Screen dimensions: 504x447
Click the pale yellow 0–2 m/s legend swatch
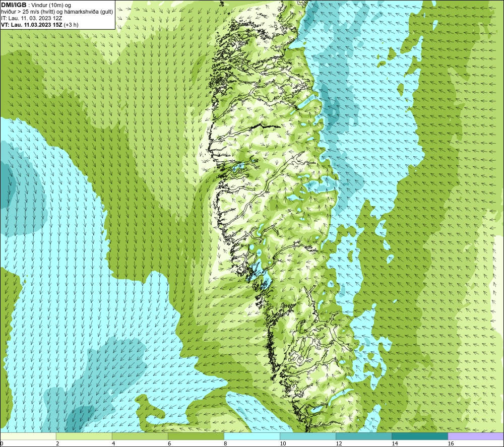(28, 436)
